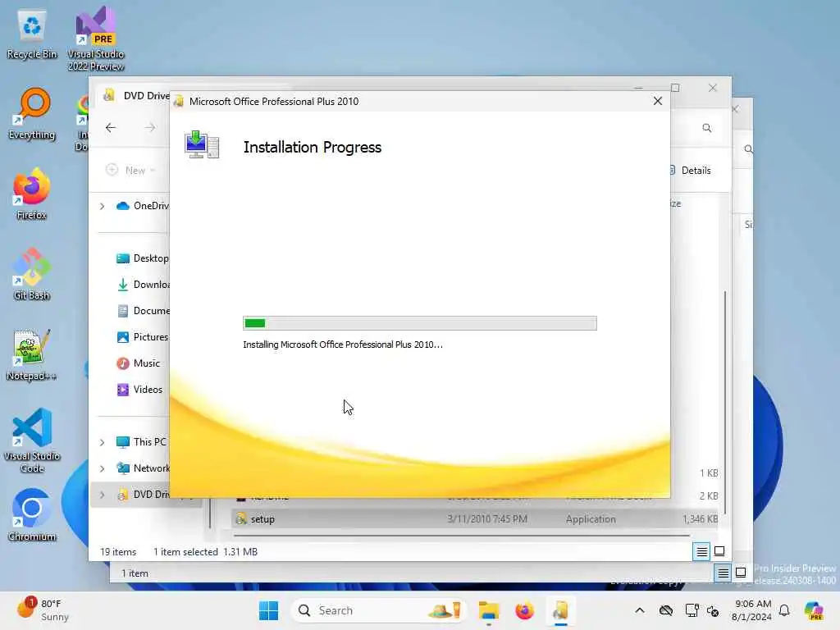Open the New dropdown in Explorer toolbar
The width and height of the screenshot is (840, 630).
pos(130,171)
